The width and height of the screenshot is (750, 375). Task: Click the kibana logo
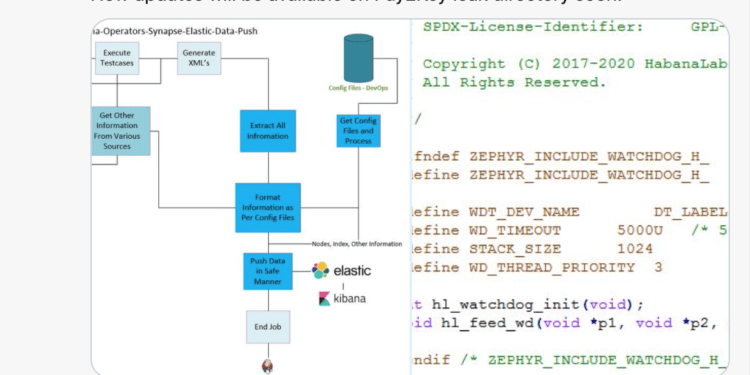click(342, 298)
